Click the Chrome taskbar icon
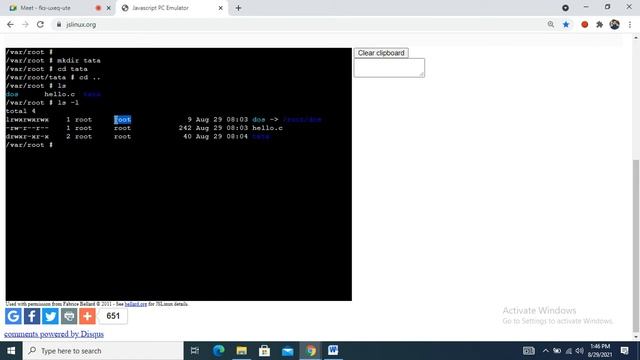 [x=311, y=351]
